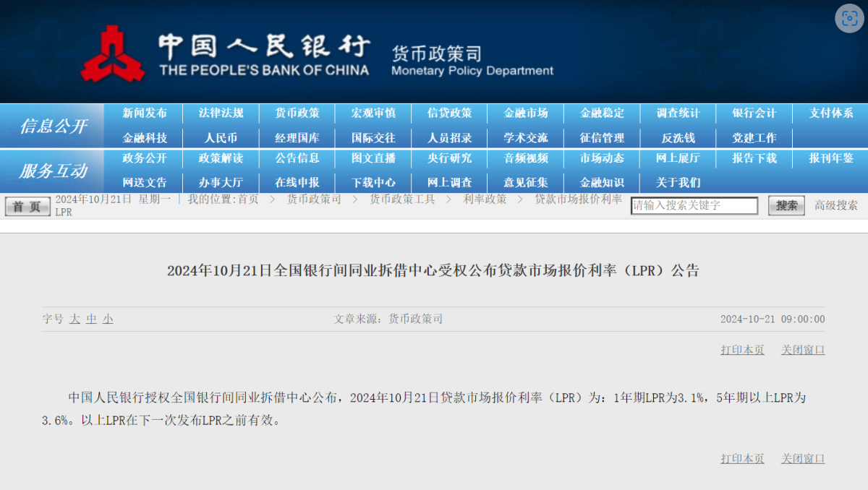
Task: Select 下载中心 in the service menu
Action: [373, 183]
